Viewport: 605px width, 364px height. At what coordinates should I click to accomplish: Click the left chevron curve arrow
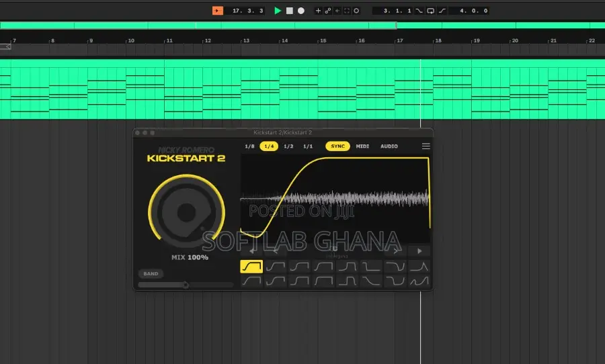pos(276,251)
